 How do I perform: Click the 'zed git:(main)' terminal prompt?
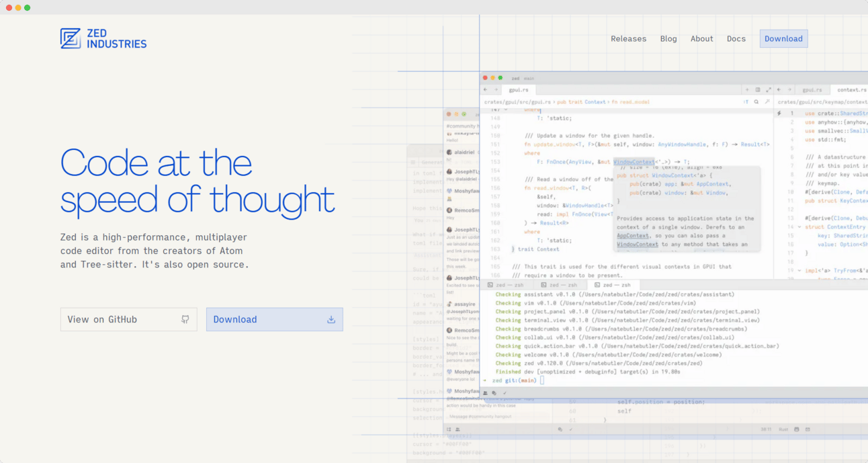coord(514,380)
